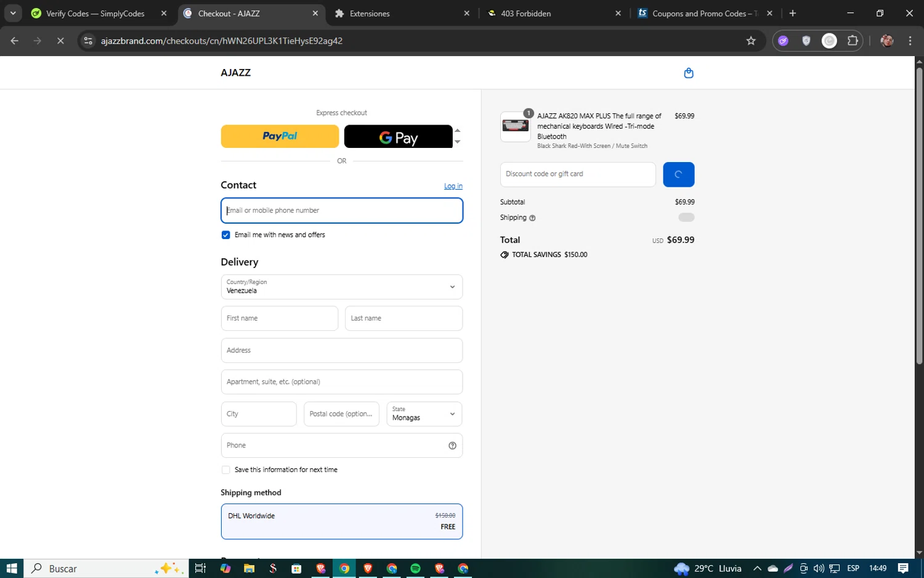Click the taskbar Buscar search box

(106, 568)
